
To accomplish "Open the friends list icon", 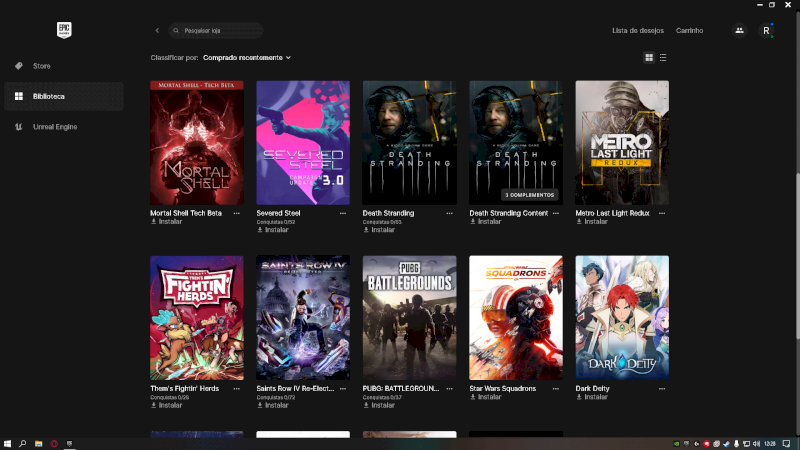I will point(739,31).
